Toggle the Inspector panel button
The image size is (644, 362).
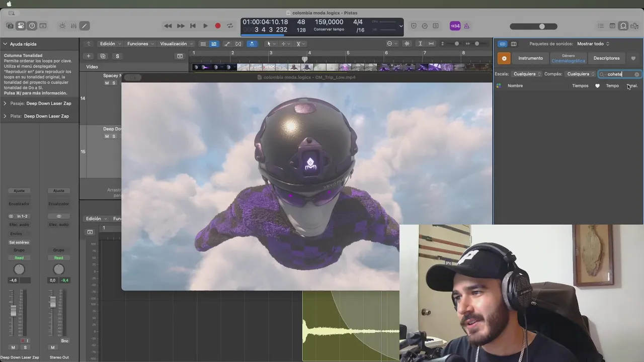click(21, 26)
